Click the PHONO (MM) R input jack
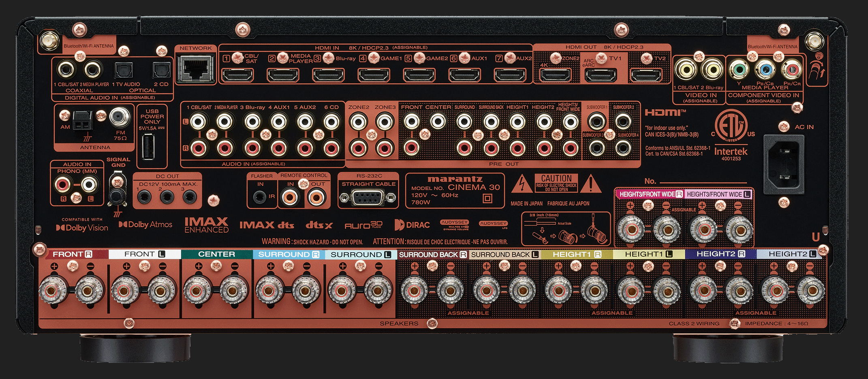Viewport: 868px width, 379px height. (x=62, y=185)
